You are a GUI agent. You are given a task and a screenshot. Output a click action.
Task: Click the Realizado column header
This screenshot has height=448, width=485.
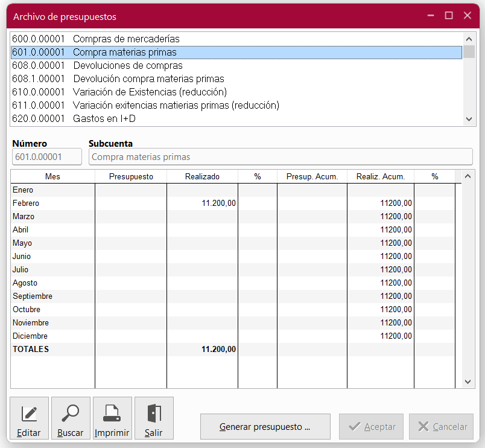[x=202, y=176]
